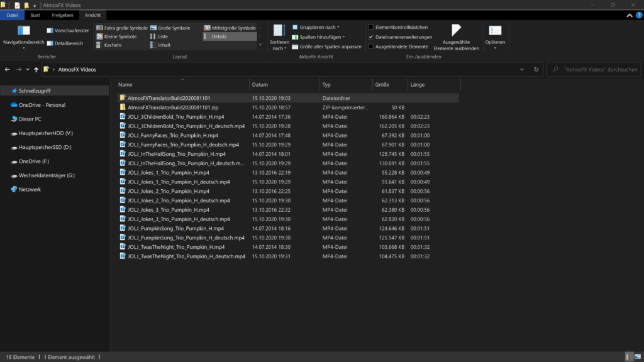
Task: Open Gruppieren nach dropdown
Action: point(316,27)
